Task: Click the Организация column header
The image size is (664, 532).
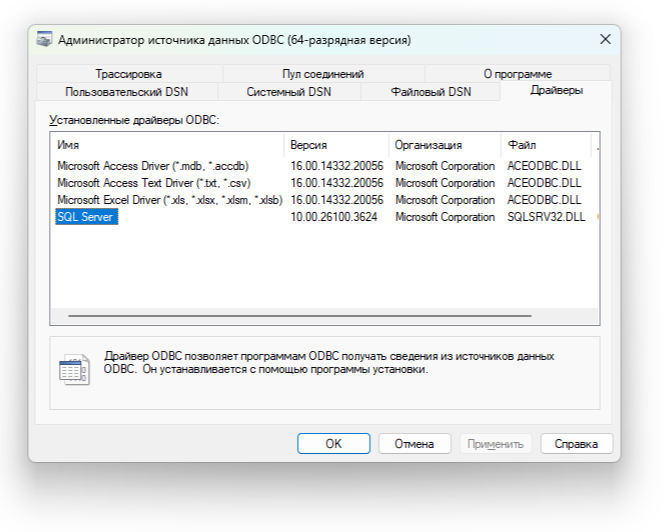Action: [444, 145]
